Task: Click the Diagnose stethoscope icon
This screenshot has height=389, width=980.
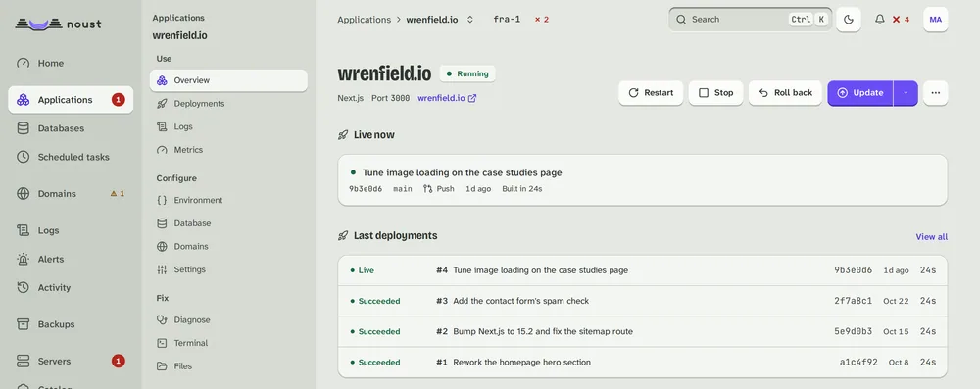Action: pos(162,320)
